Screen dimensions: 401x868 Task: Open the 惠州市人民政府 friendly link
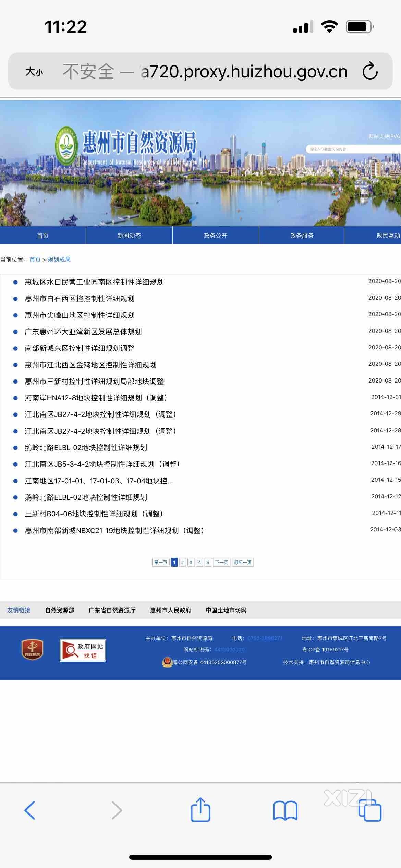point(171,610)
